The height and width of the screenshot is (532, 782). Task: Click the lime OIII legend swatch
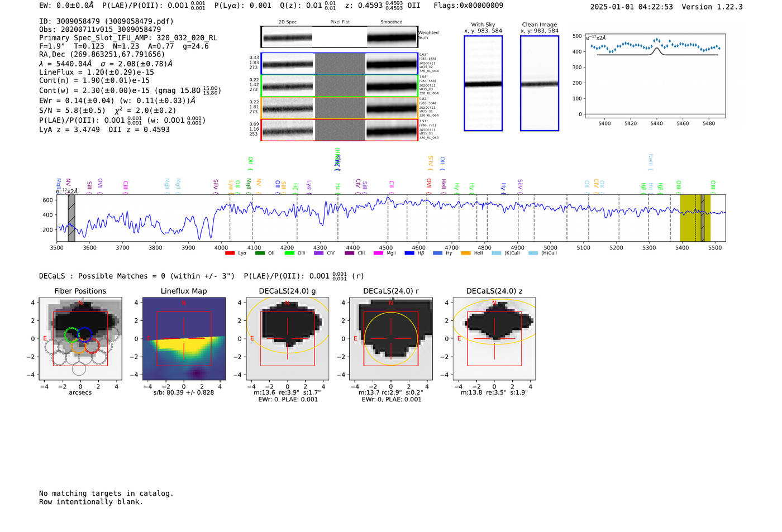tap(289, 253)
